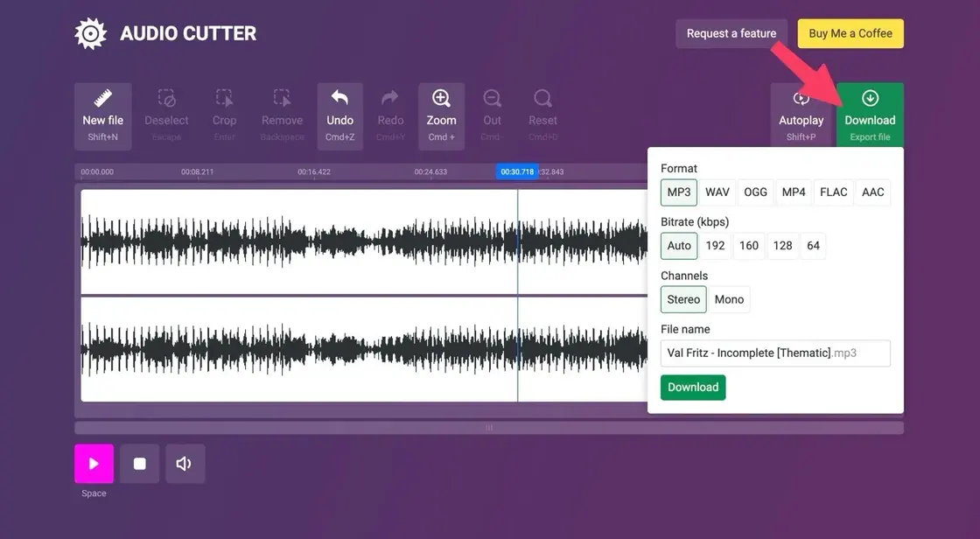The height and width of the screenshot is (539, 980).
Task: Set bitrate to Auto
Action: click(x=679, y=246)
